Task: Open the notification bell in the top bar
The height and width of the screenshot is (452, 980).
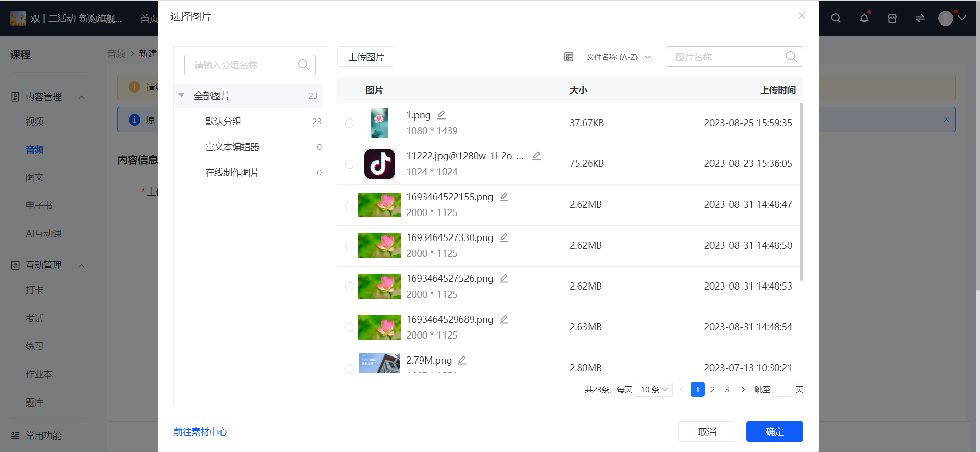Action: click(864, 18)
